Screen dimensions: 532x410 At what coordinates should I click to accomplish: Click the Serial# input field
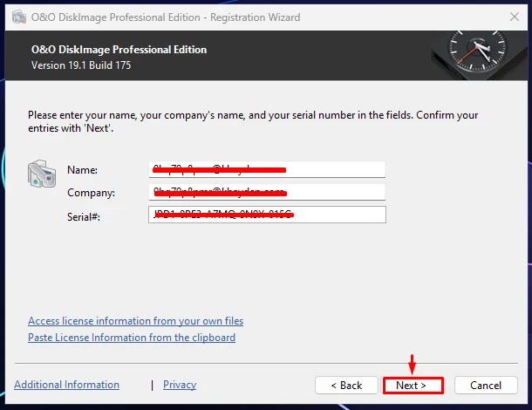267,215
